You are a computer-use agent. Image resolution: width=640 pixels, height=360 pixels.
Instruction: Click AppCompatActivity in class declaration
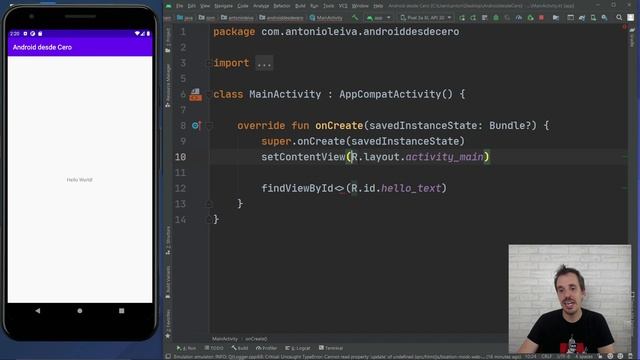coord(390,94)
